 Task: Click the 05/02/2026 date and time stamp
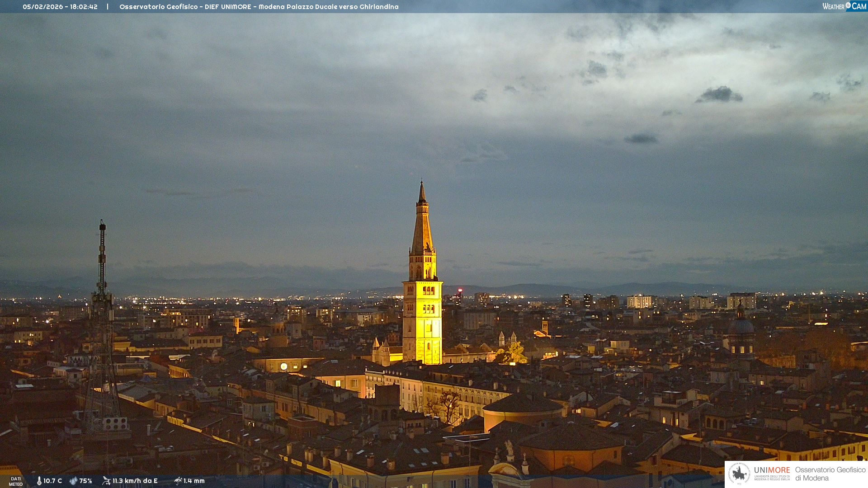tap(60, 7)
